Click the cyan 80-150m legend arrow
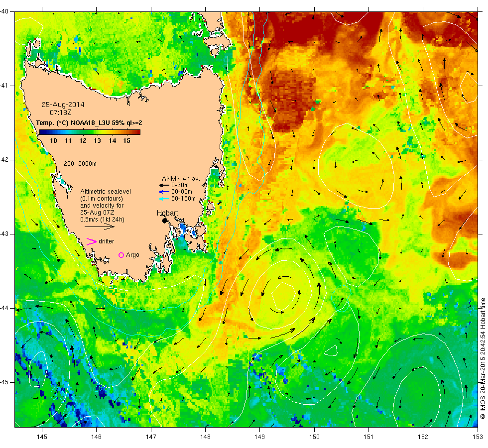 pyautogui.click(x=164, y=199)
